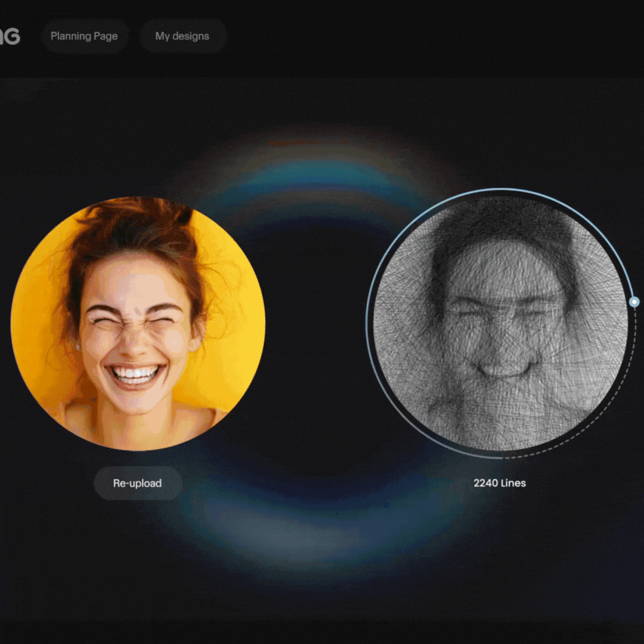Viewport: 644px width, 644px height.
Task: Select the smiling woman's original photo
Action: [138, 324]
